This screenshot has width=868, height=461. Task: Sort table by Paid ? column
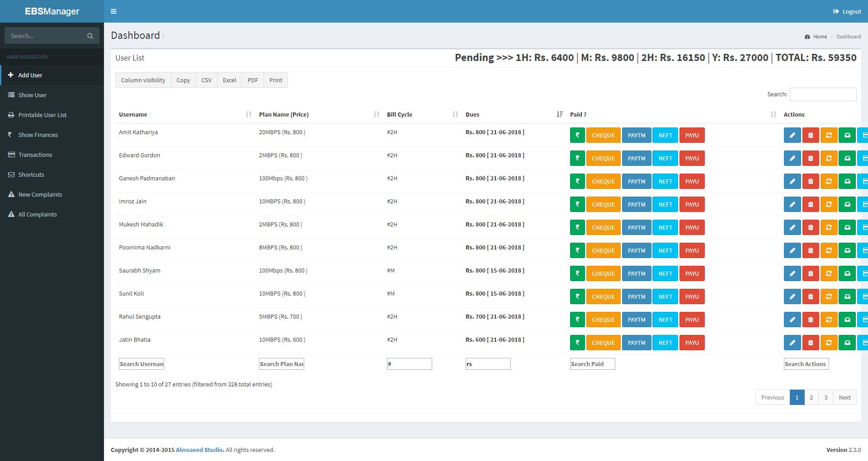673,114
